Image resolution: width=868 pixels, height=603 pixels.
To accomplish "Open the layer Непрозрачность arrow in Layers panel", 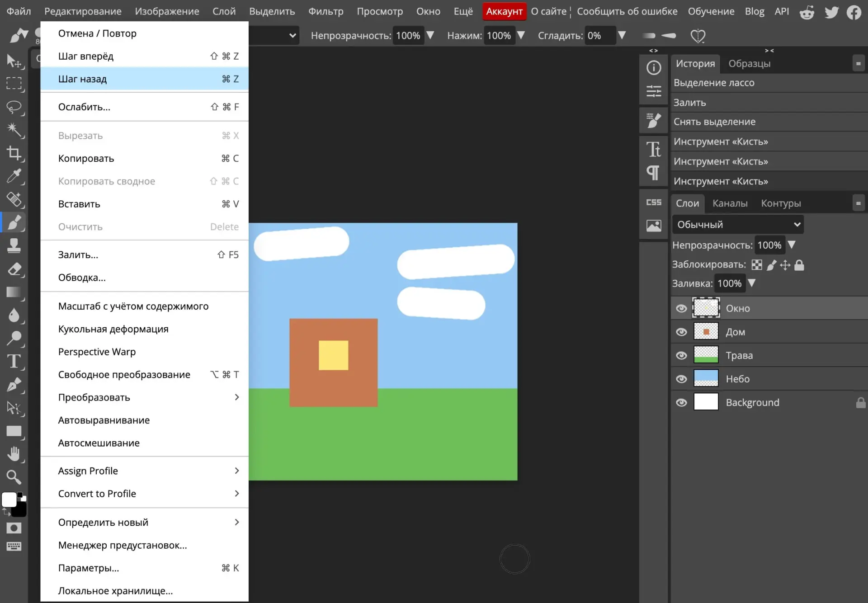I will (x=792, y=245).
